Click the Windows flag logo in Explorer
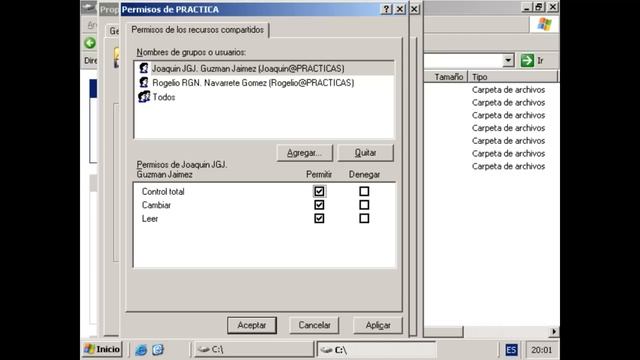 click(x=544, y=24)
